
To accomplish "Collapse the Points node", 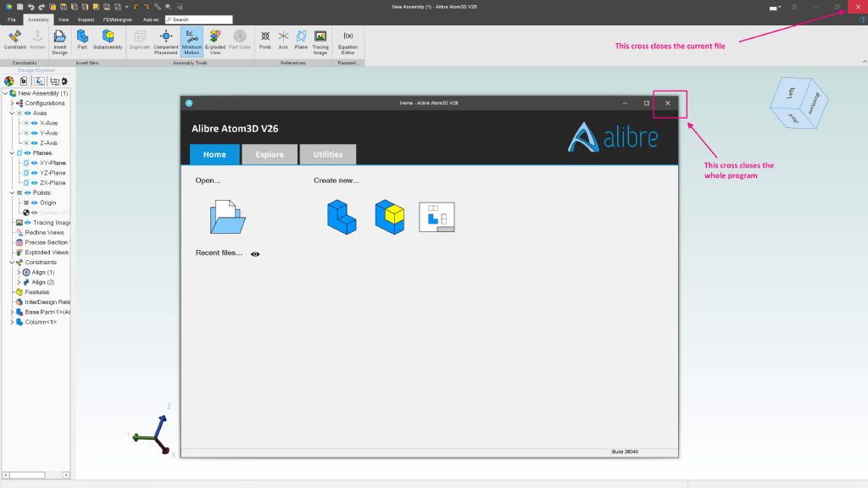I will 12,192.
